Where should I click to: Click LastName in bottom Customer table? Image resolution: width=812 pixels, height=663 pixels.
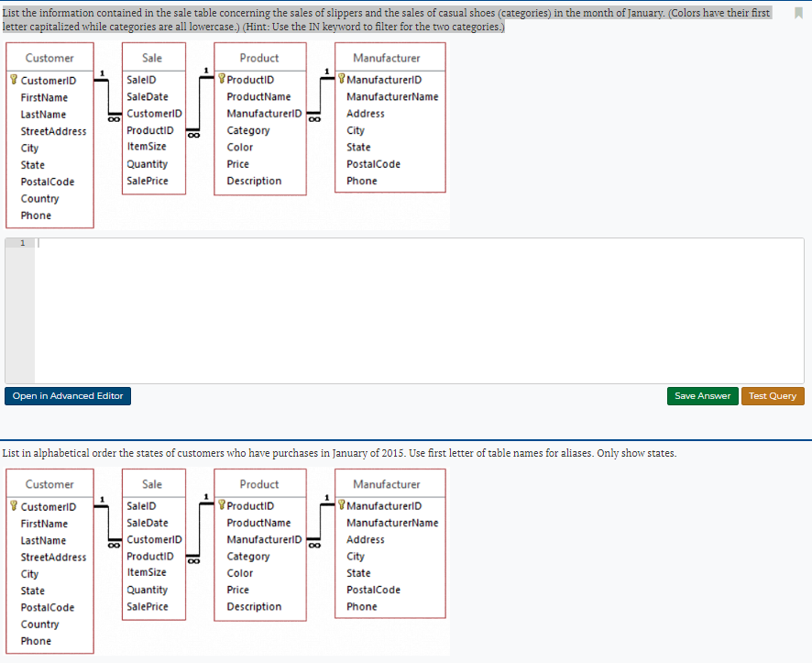(43, 541)
